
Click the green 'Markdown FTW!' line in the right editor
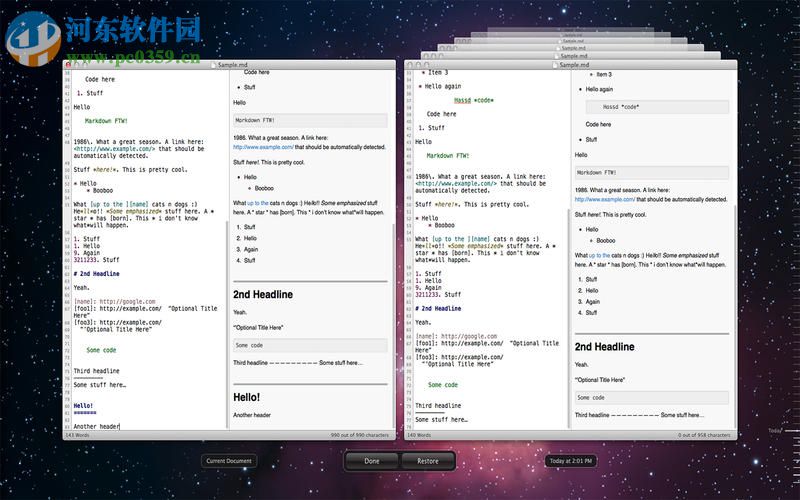click(448, 156)
